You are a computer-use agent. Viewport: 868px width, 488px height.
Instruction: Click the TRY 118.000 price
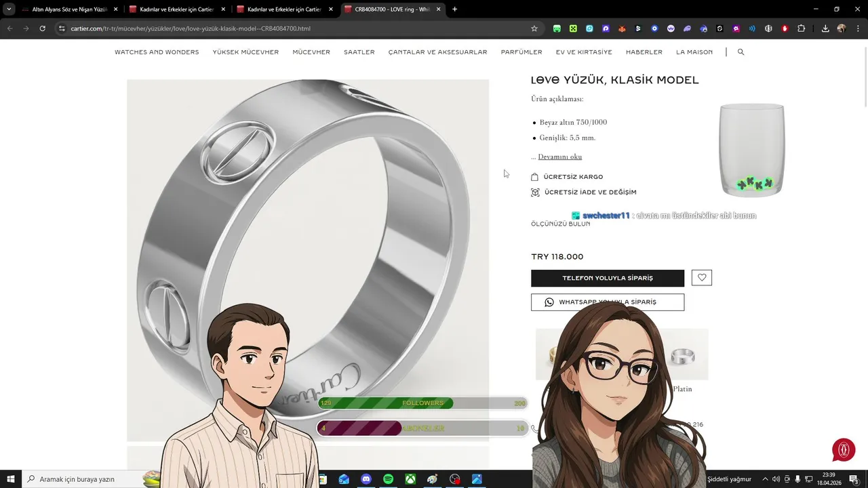[557, 257]
